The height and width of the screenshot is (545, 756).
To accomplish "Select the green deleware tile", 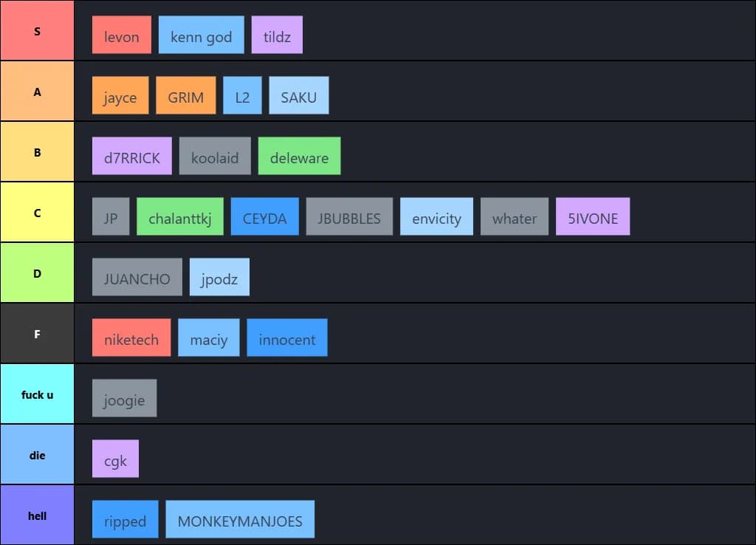I will pos(299,156).
